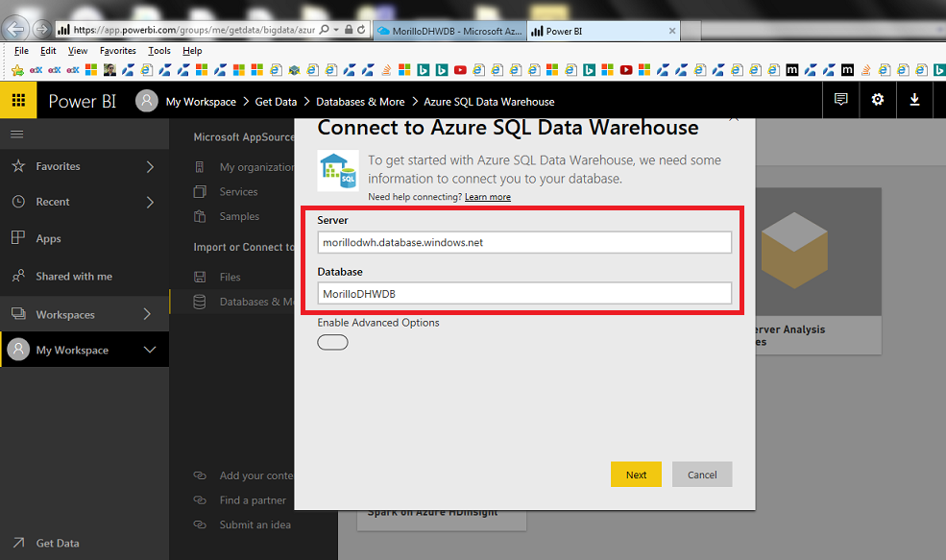Screen dimensions: 946x560
Task: Click the Azure SQL Data Warehouse breadcrumb text
Action: click(489, 102)
